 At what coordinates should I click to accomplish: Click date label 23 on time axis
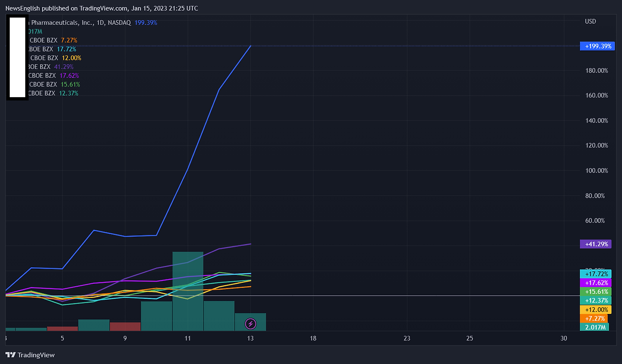[x=407, y=338]
